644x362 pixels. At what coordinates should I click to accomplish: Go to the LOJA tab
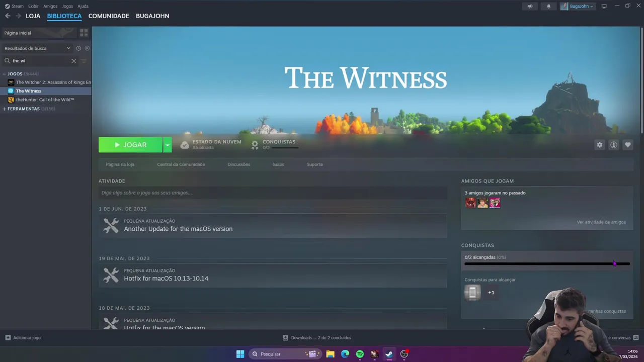33,16
